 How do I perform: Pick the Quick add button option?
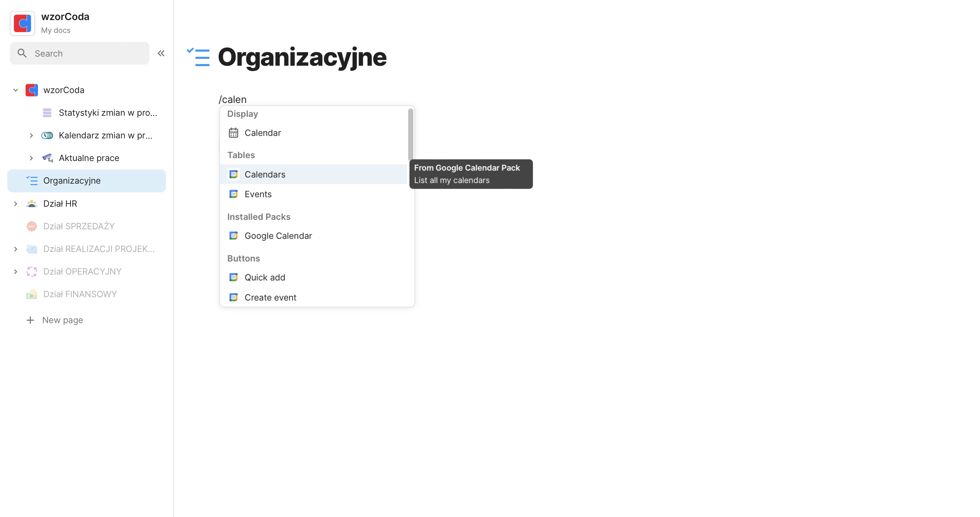[x=265, y=277]
